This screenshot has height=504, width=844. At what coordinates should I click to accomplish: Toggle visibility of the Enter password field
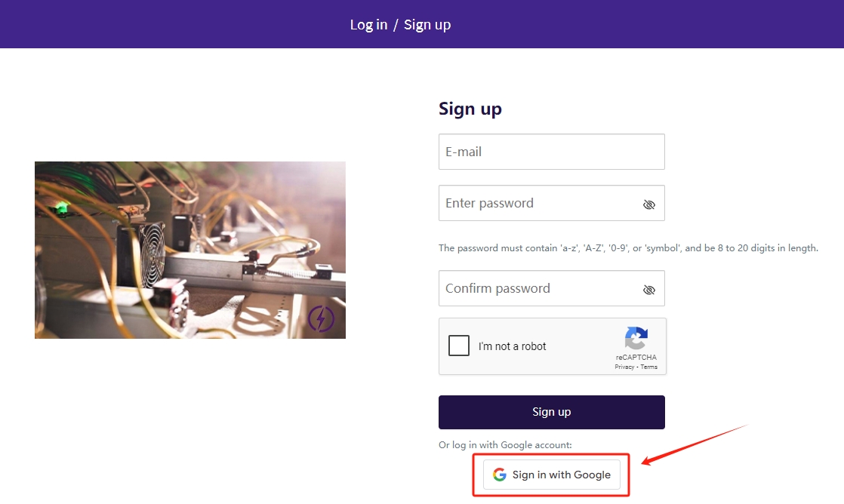tap(648, 204)
